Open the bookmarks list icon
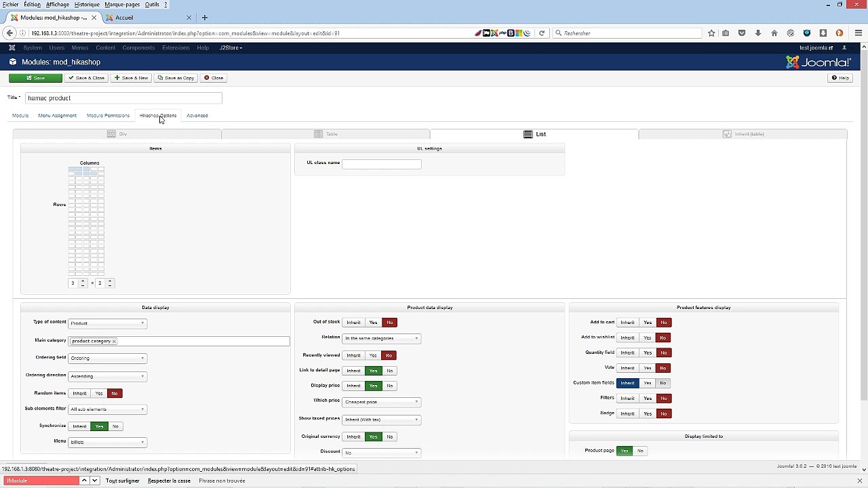 [726, 33]
